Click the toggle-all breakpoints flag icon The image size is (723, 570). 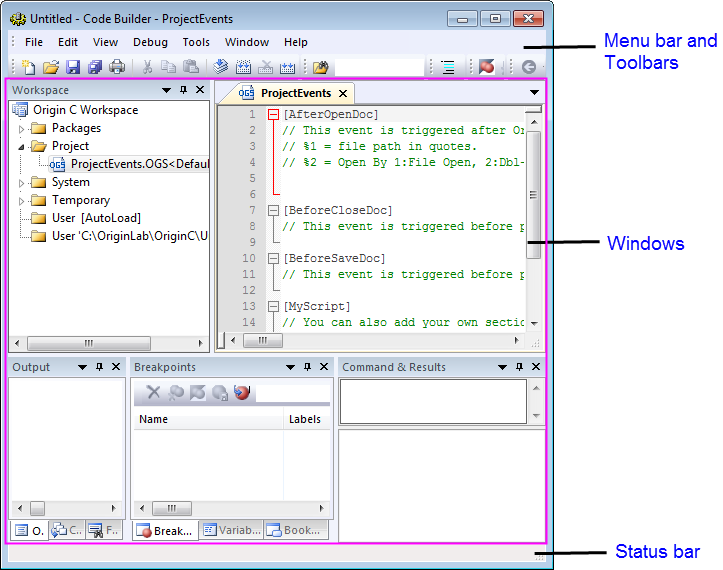[x=198, y=392]
